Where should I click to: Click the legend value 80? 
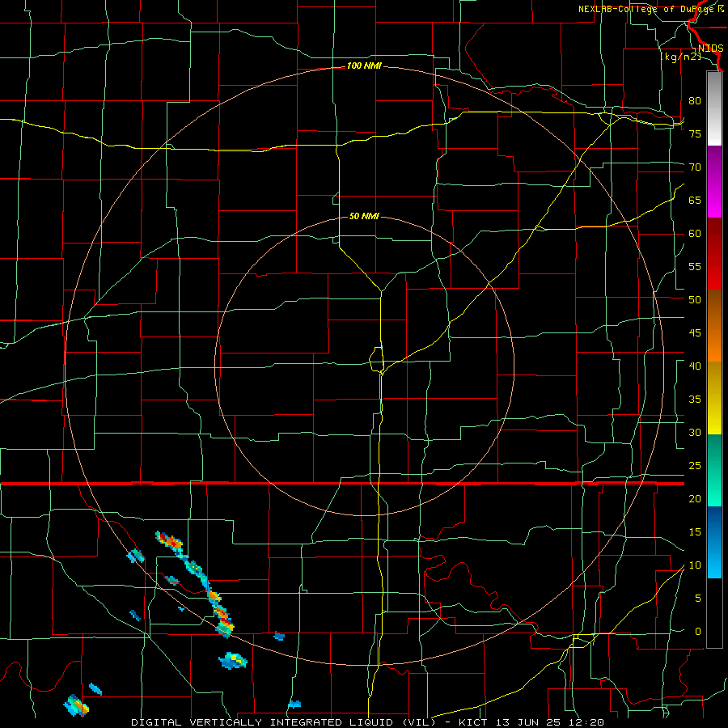click(695, 101)
